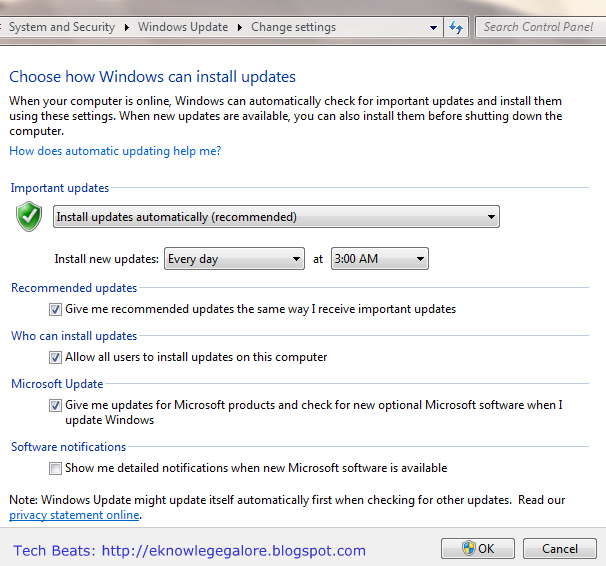Click the Who can install updates label
Viewport: 606px width, 566px height.
click(x=74, y=336)
